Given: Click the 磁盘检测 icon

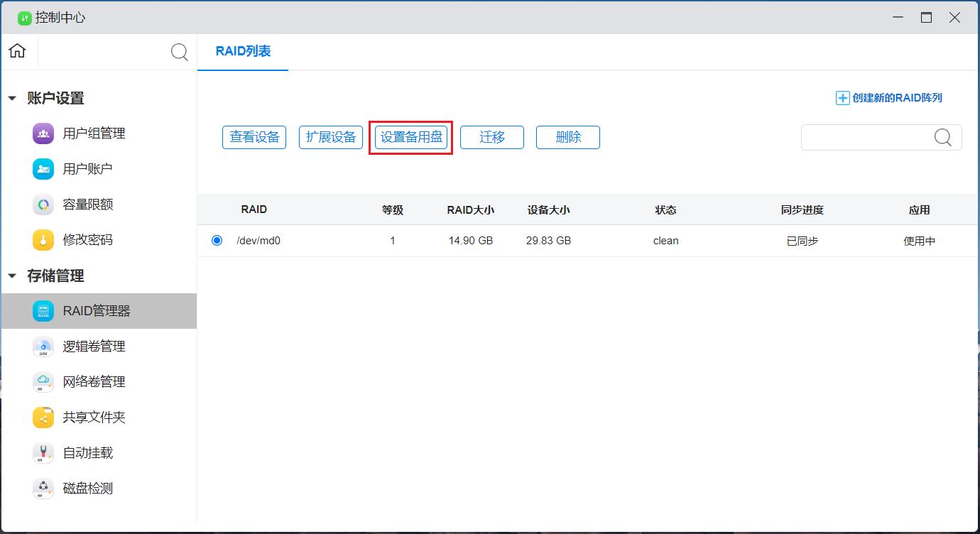Looking at the screenshot, I should pyautogui.click(x=43, y=489).
